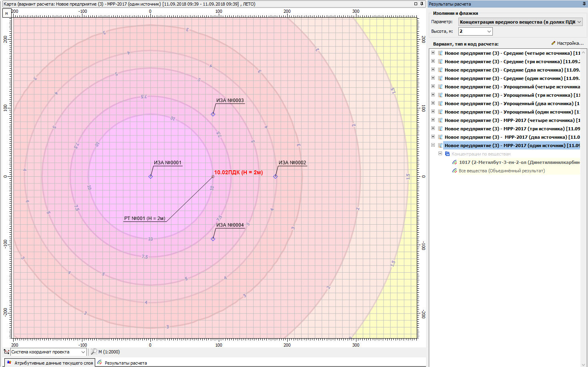
Task: Select the ИЗА №0004 source diamond marker
Action: [213, 239]
